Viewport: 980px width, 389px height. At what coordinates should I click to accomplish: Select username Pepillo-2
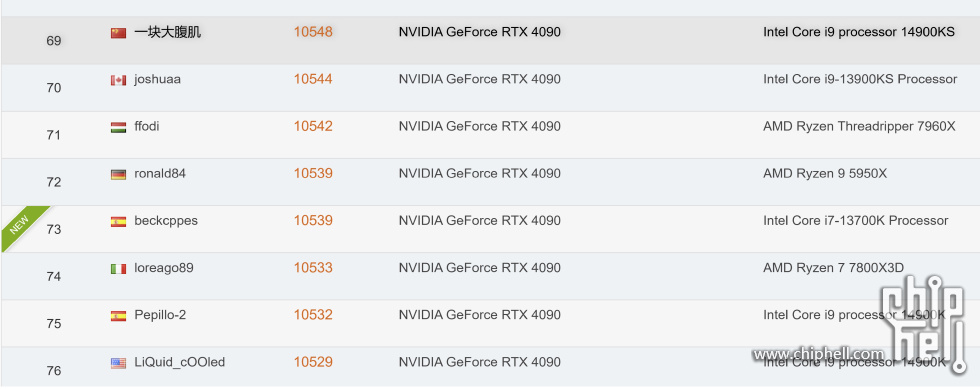pos(160,315)
